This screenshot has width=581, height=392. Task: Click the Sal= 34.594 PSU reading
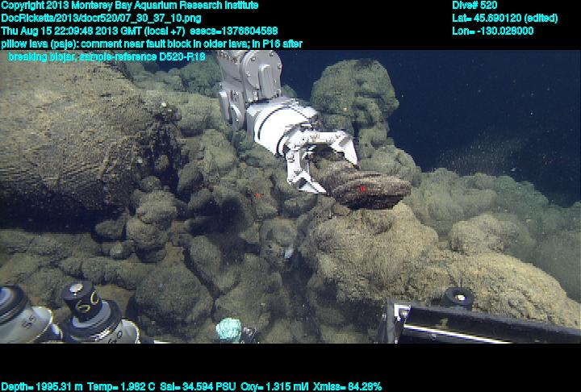pos(198,386)
